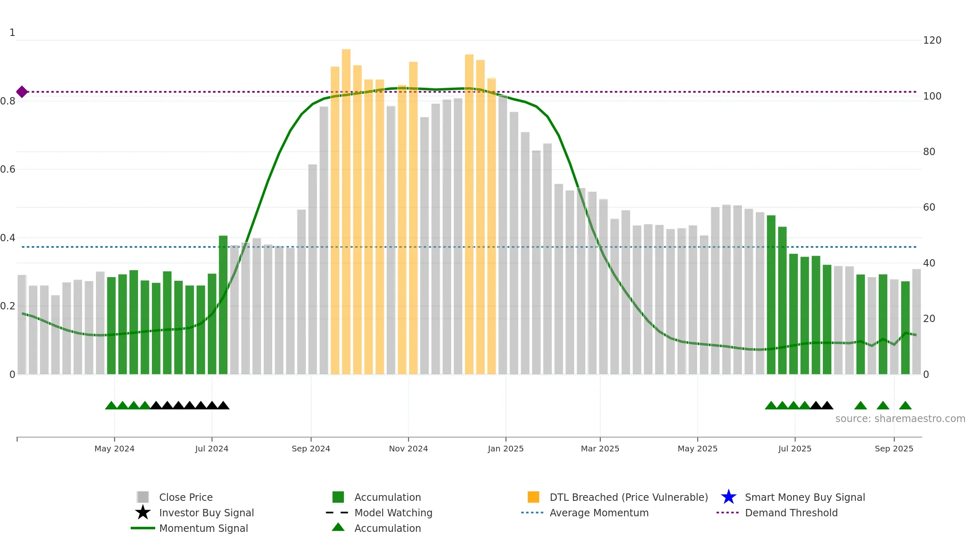Click the black Investor Buy Signal star
Viewport: 980px width, 551px height.
click(x=143, y=512)
